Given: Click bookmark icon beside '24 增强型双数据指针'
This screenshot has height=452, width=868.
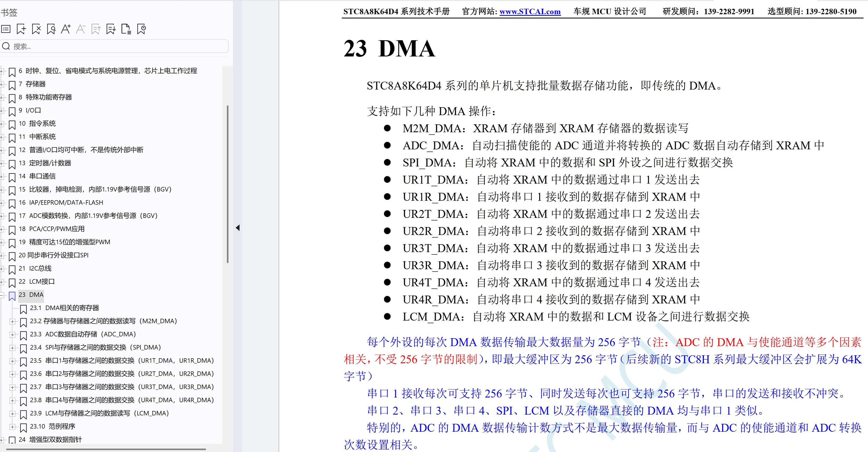Looking at the screenshot, I should (x=12, y=440).
